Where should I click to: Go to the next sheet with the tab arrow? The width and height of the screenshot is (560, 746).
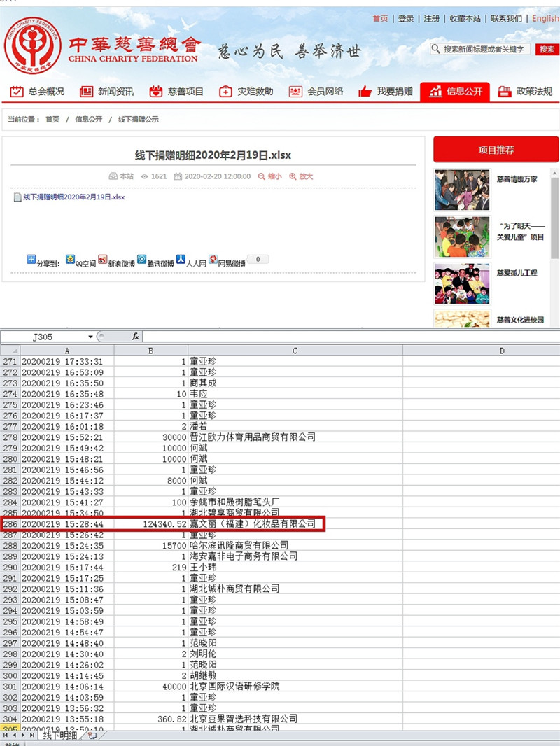[x=23, y=735]
